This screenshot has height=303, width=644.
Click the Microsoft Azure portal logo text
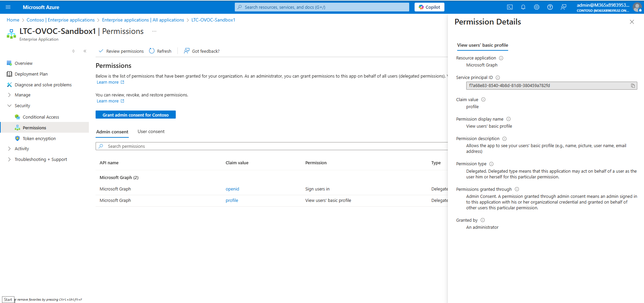[x=41, y=7]
